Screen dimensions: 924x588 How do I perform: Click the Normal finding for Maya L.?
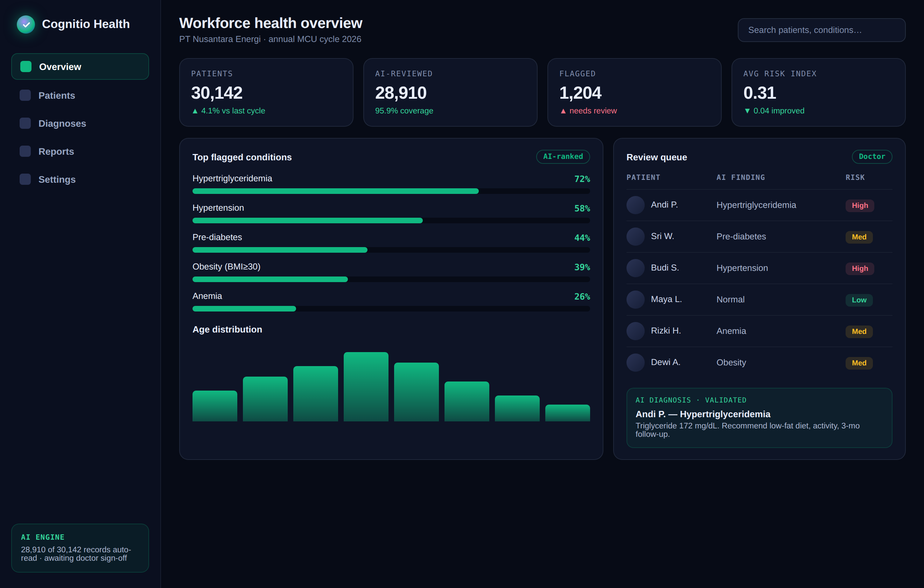tap(730, 299)
